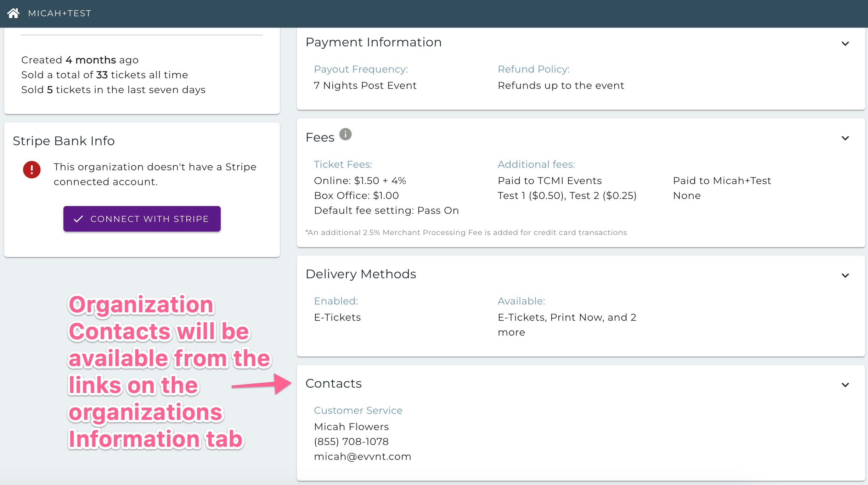Click the email micah@evvnt.com

(362, 456)
